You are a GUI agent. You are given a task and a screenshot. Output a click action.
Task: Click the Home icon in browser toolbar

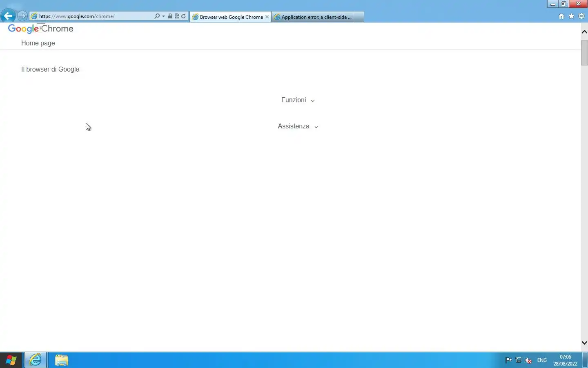coord(561,16)
